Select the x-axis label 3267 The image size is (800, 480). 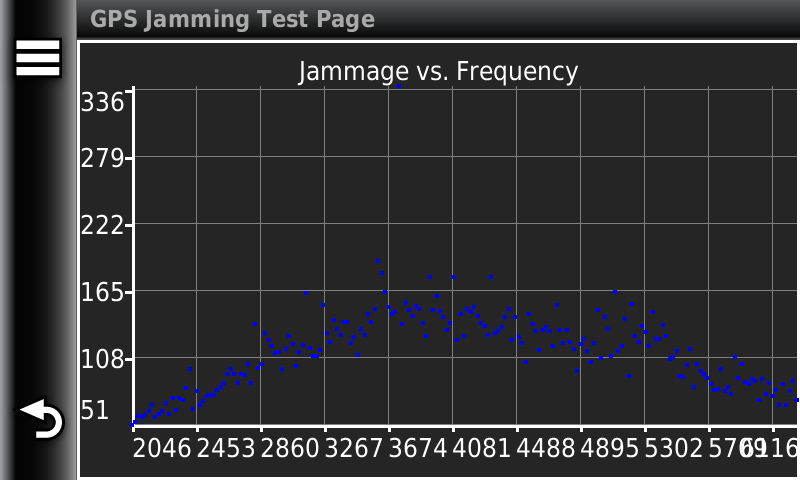pos(354,449)
